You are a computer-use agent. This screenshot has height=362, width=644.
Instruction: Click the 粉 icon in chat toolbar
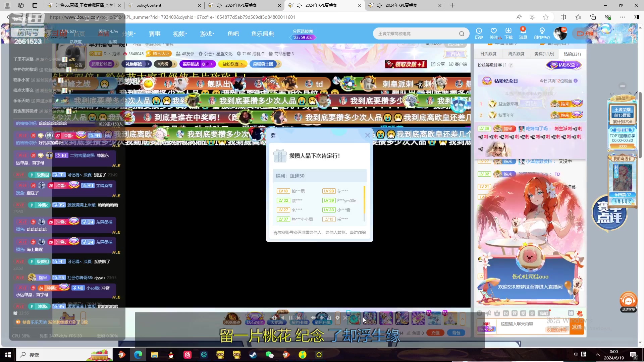(506, 313)
